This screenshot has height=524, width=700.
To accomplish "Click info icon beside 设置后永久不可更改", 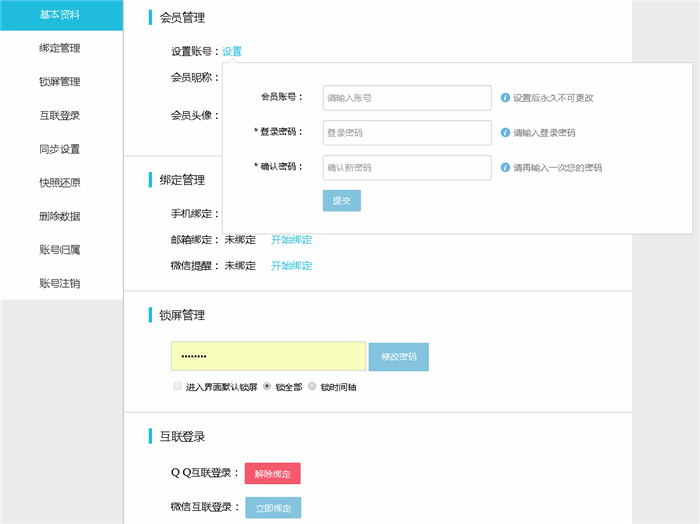I will pyautogui.click(x=505, y=98).
